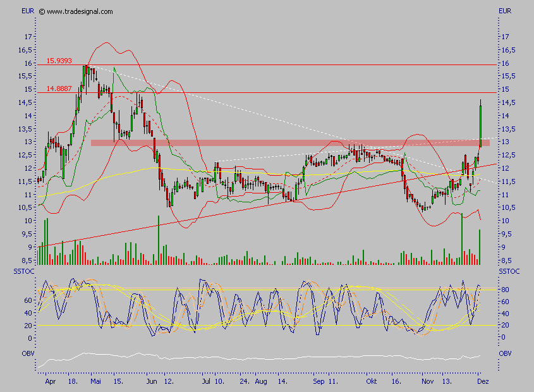Image resolution: width=534 pixels, height=392 pixels.
Task: Click the copyright symbol before tradesignal
Action: tap(42, 11)
